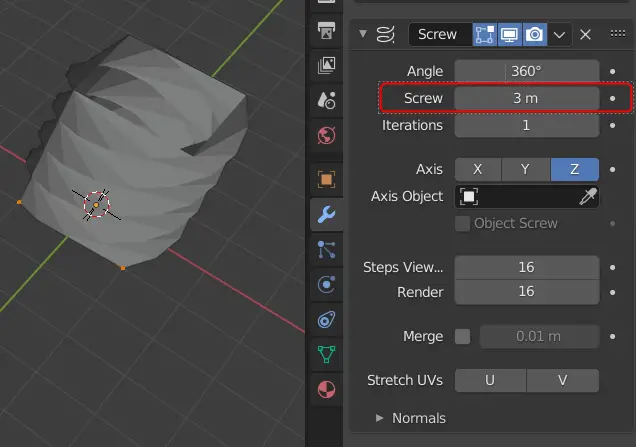Open the Object Data mesh tab

click(327, 355)
